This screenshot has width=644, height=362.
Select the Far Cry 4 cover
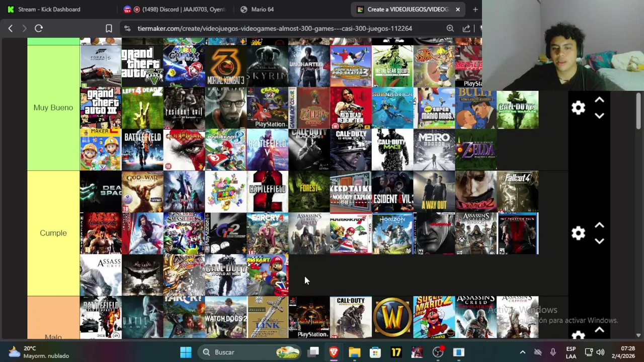click(267, 233)
